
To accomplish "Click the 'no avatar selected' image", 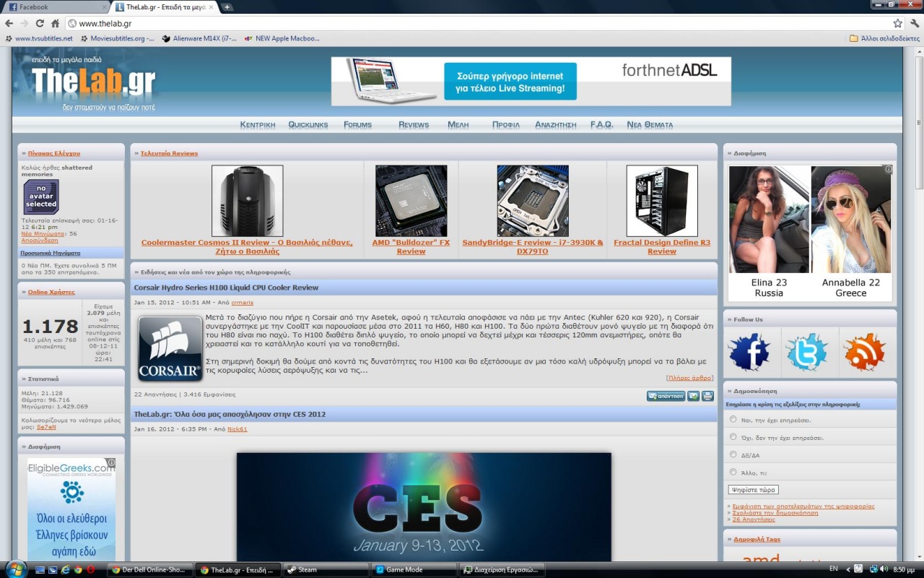I will 41,197.
